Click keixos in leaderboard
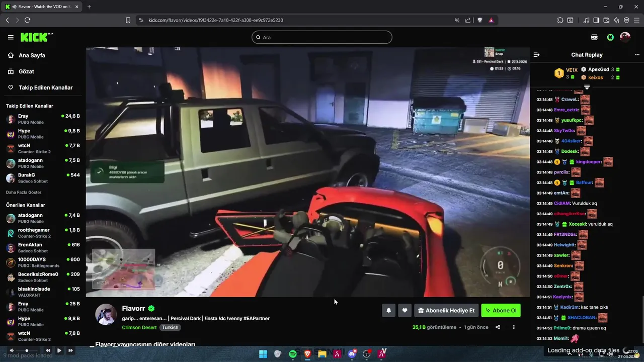 [x=596, y=77]
